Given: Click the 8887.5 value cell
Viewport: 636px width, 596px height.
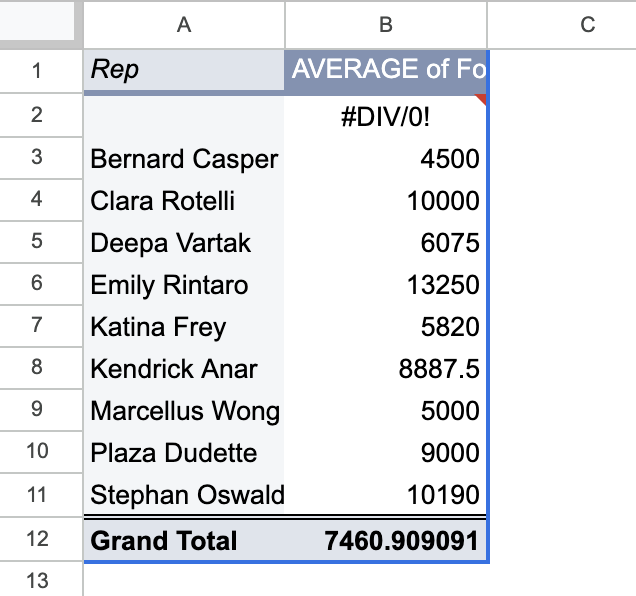Looking at the screenshot, I should pyautogui.click(x=386, y=368).
